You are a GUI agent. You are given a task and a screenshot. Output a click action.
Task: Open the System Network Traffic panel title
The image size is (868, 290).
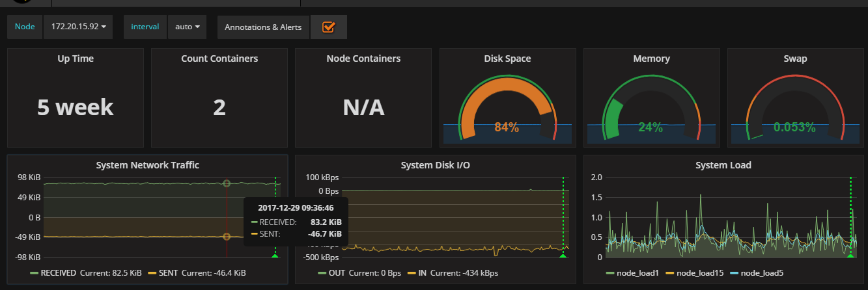(147, 165)
